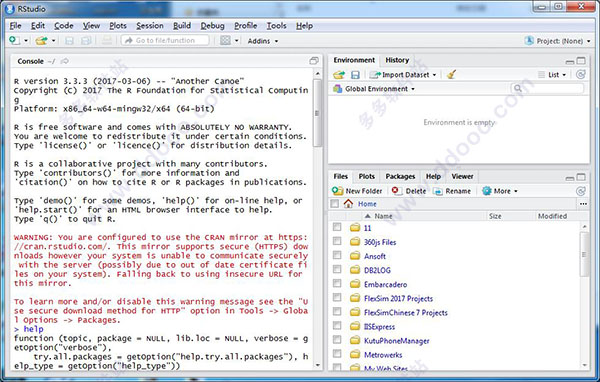Switch to the Help tab
This screenshot has height=382, width=600.
coord(433,176)
